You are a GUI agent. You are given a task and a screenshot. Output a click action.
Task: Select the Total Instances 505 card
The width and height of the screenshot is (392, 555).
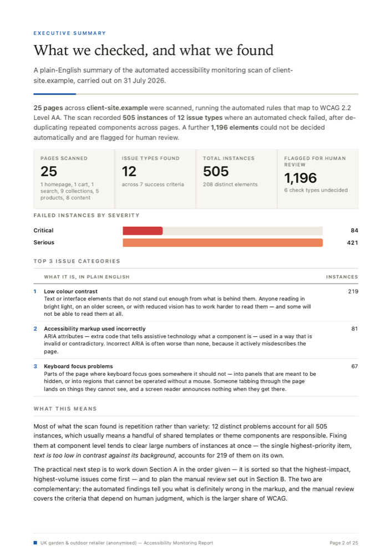[x=236, y=179]
